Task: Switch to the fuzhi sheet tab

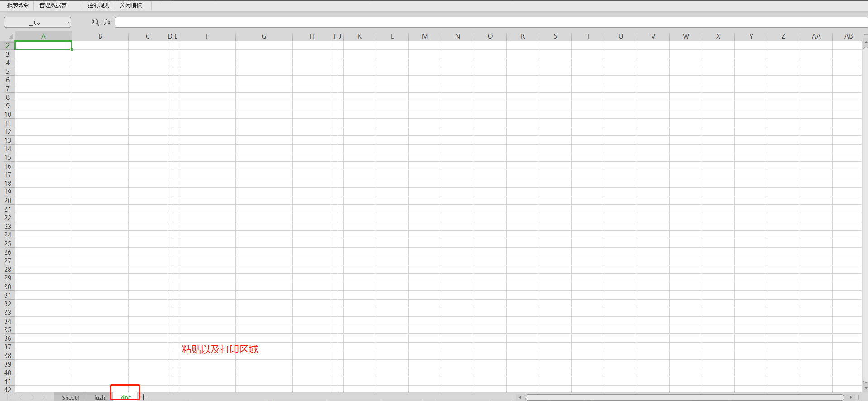Action: 100,397
